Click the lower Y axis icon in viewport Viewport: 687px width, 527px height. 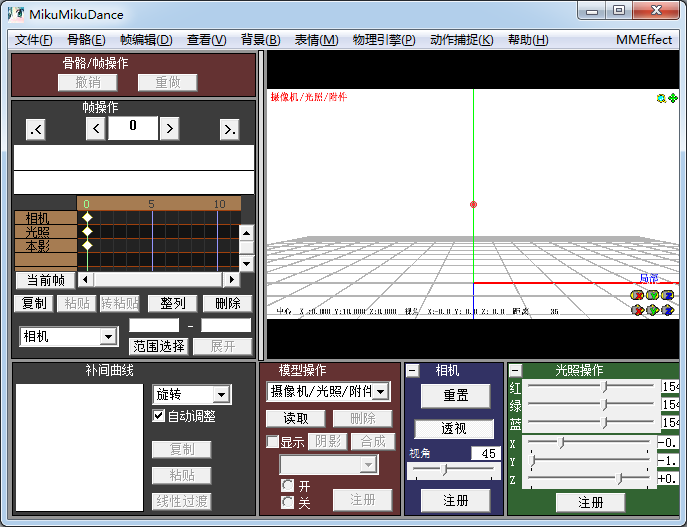click(653, 310)
